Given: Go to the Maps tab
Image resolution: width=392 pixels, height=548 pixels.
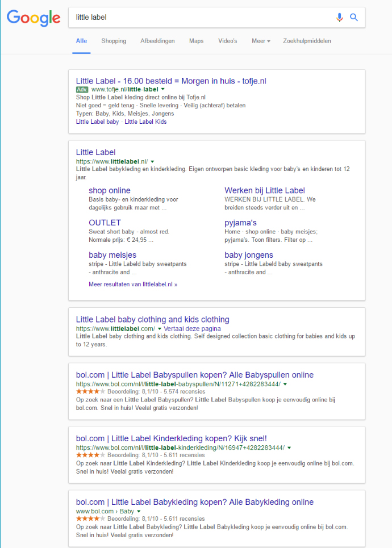Looking at the screenshot, I should (196, 41).
